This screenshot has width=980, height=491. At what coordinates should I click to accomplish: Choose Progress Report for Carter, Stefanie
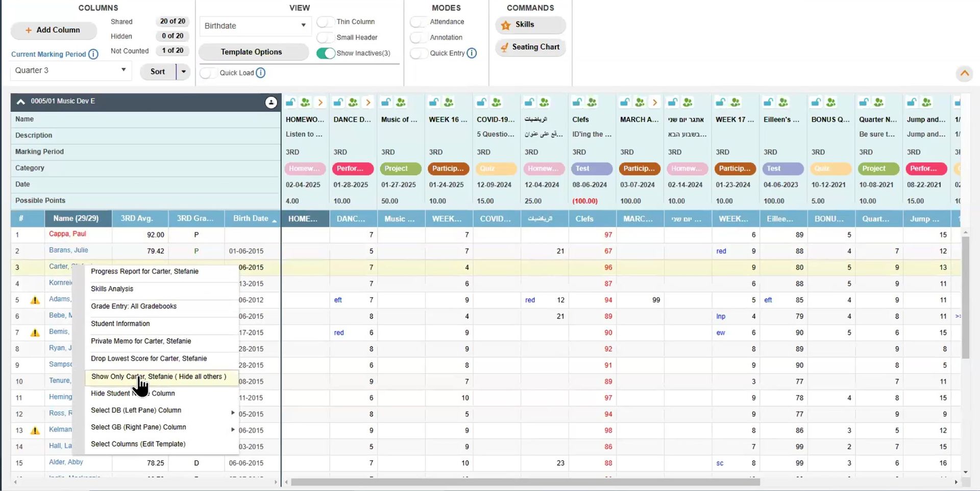point(144,271)
